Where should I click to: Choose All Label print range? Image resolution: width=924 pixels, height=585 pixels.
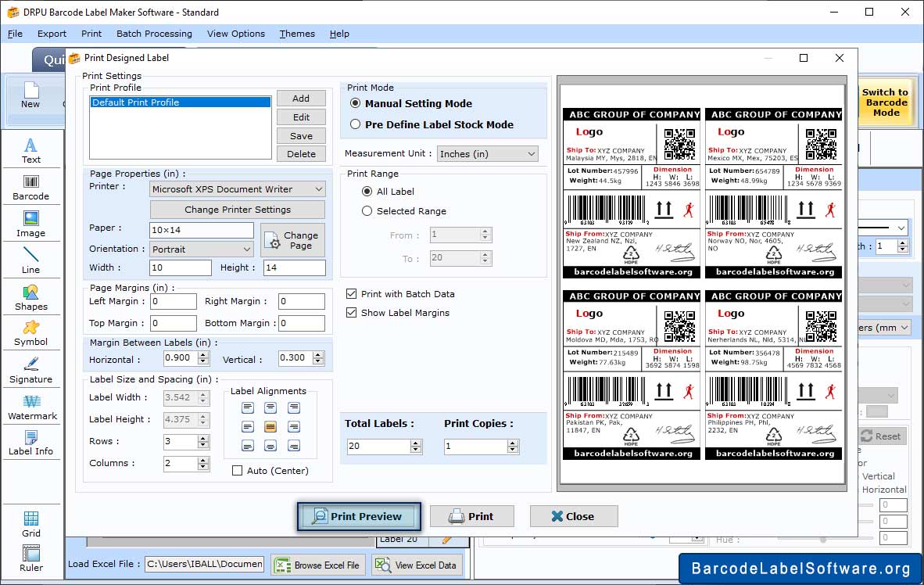(x=367, y=191)
